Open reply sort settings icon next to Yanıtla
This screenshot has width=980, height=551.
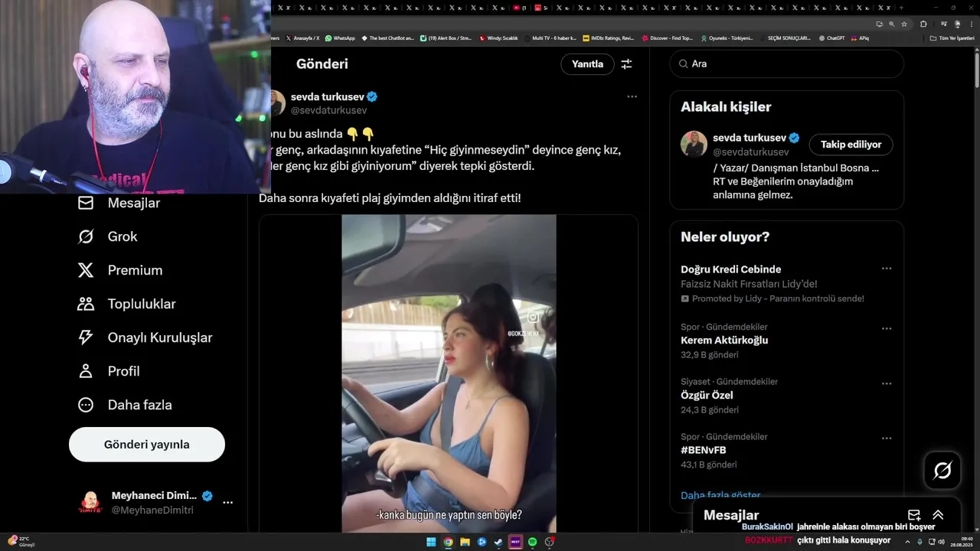pos(626,64)
